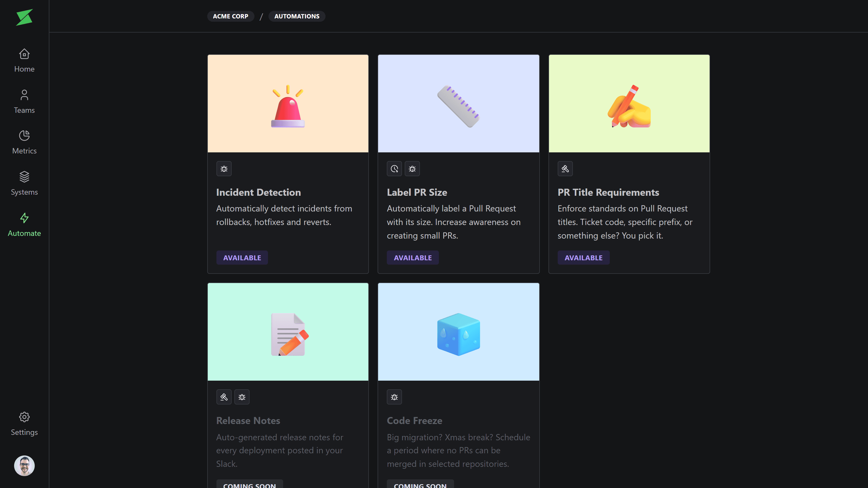Open the Systems layers icon

pos(24,177)
